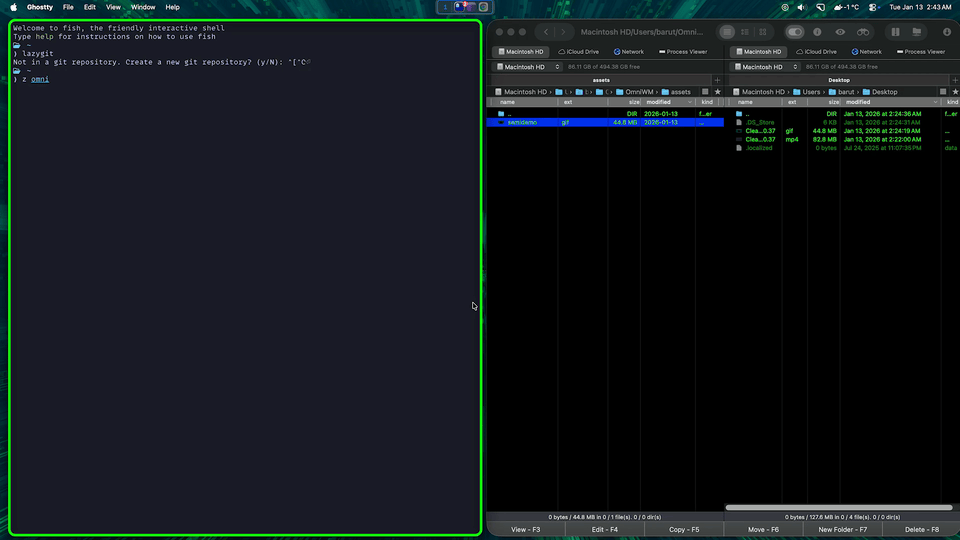Click Users folder in right breadcrumb path
This screenshot has width=960, height=540.
pos(806,92)
